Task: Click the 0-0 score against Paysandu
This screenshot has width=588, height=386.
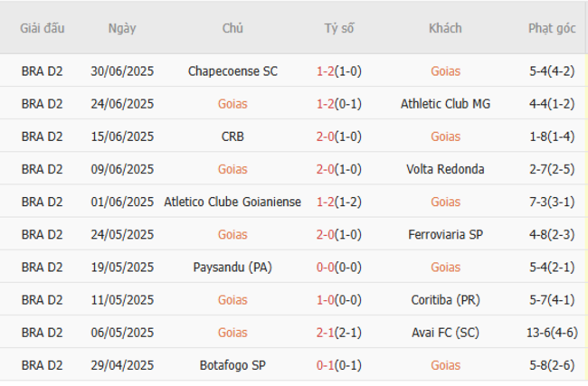Action: [x=326, y=268]
